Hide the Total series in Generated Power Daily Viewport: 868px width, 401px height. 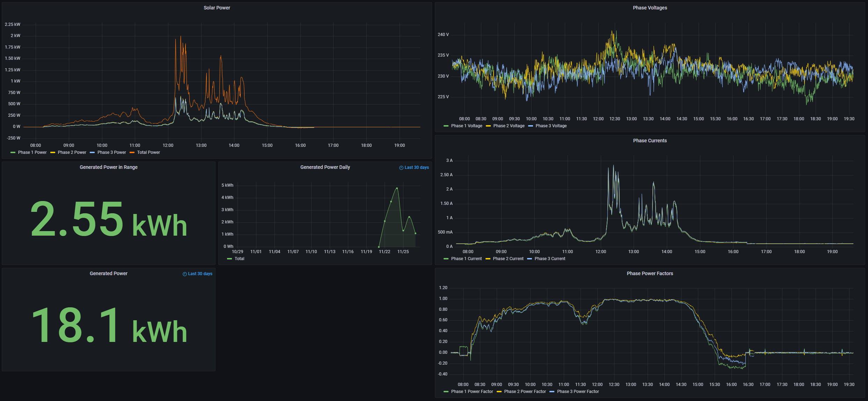tap(239, 259)
